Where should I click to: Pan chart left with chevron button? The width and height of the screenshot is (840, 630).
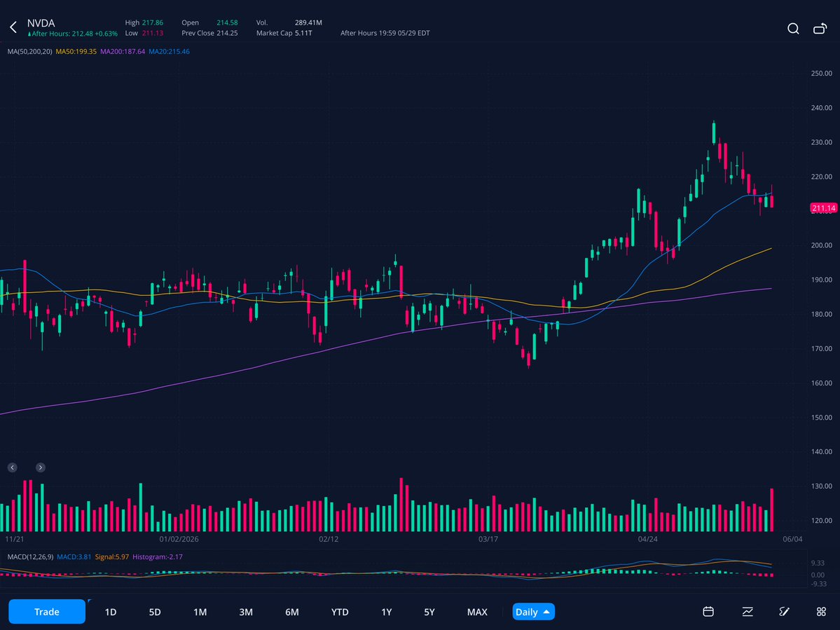(13, 467)
